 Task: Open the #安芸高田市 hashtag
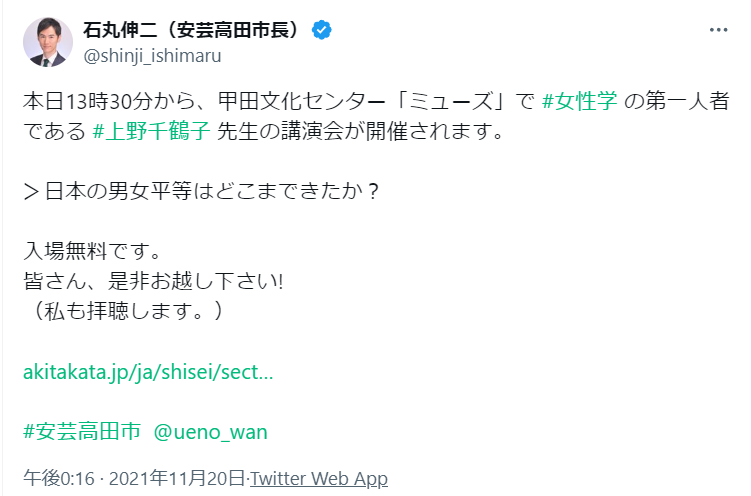[x=82, y=431]
